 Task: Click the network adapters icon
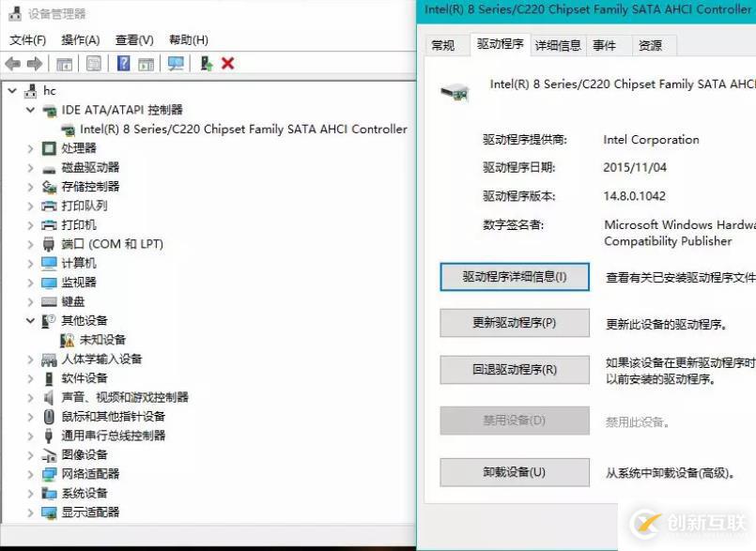coord(49,474)
